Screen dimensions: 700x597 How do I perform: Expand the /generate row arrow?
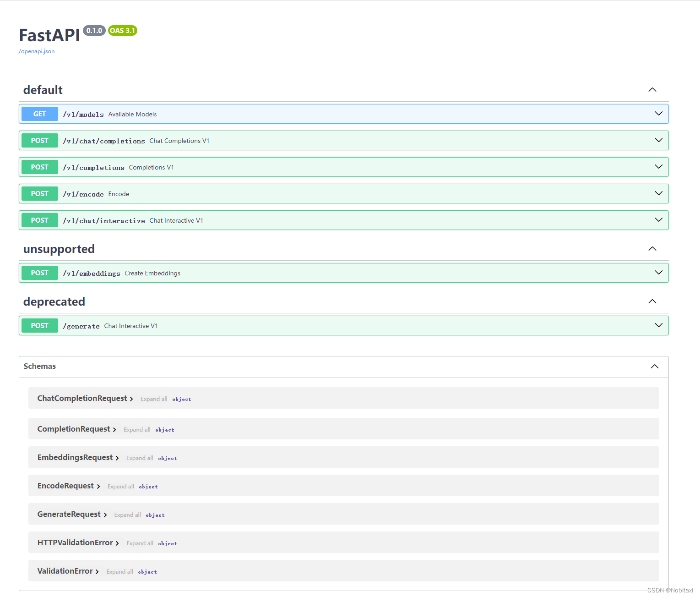[x=659, y=325]
